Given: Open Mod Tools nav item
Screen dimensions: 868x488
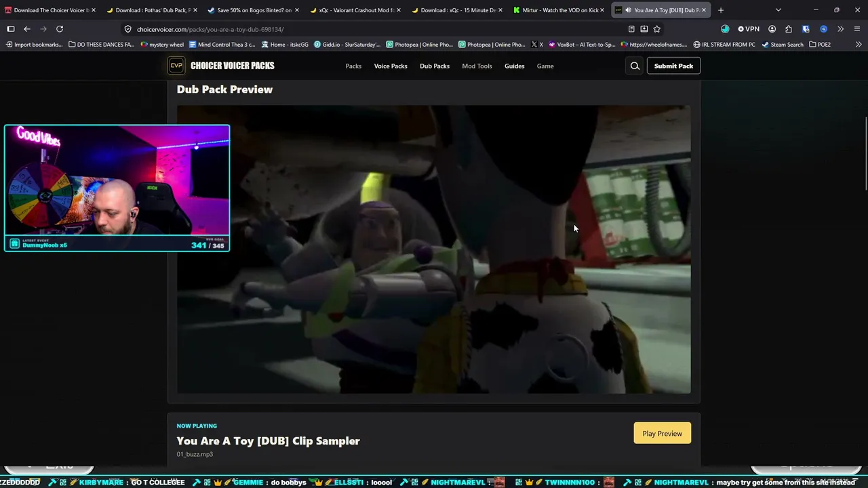Looking at the screenshot, I should (477, 66).
